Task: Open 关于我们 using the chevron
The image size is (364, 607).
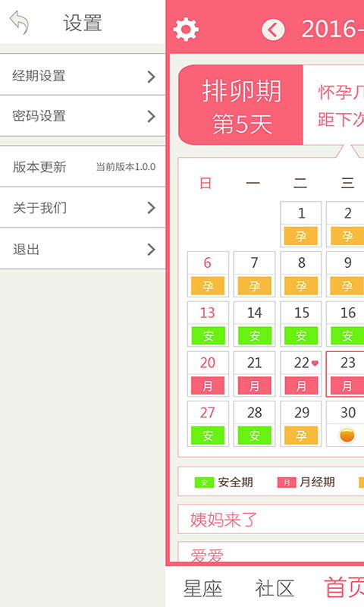Action: 151,208
